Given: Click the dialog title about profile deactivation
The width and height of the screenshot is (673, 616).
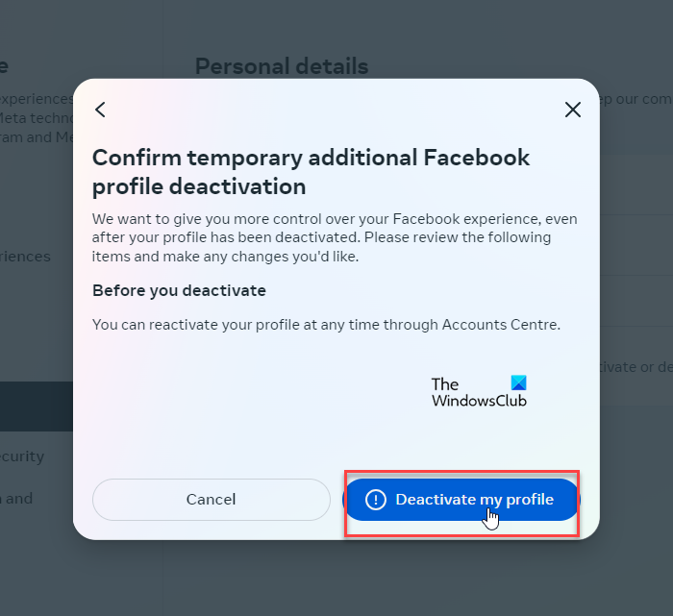Looking at the screenshot, I should click(311, 171).
